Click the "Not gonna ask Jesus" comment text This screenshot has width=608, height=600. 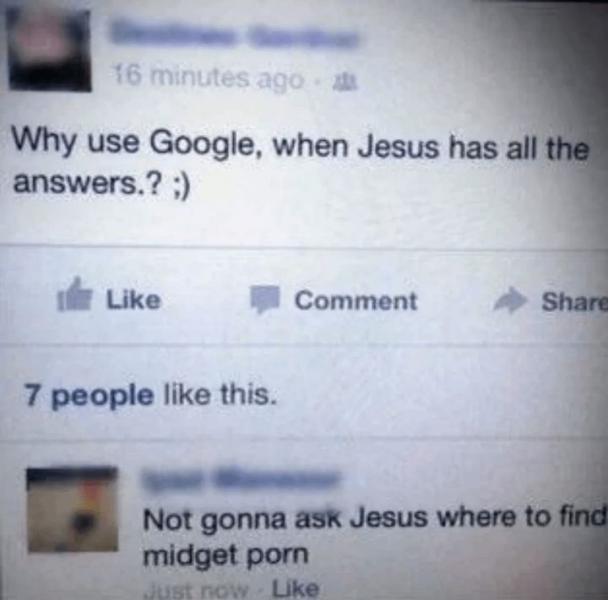point(374,537)
